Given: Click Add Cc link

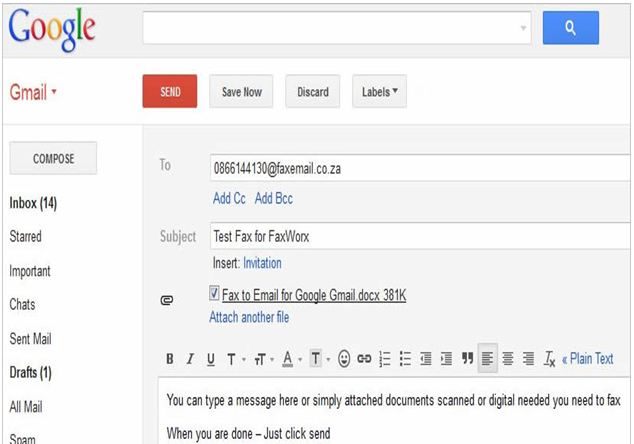Looking at the screenshot, I should point(229,198).
